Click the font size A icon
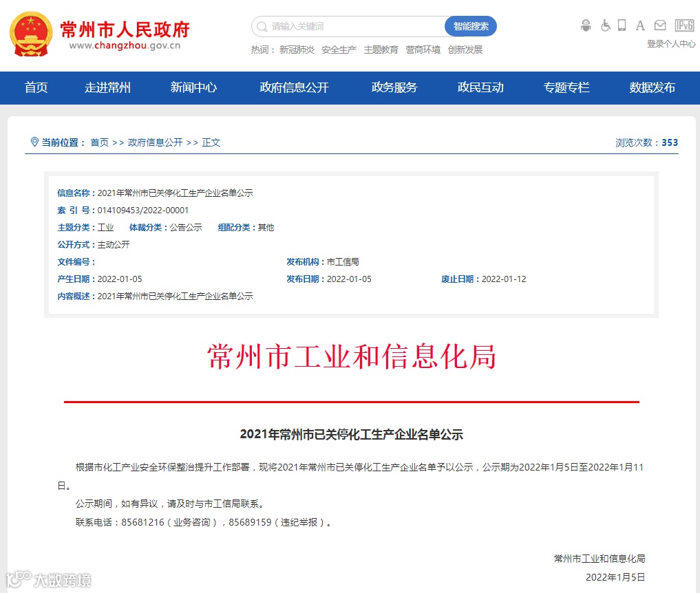The height and width of the screenshot is (593, 700). 640,25
